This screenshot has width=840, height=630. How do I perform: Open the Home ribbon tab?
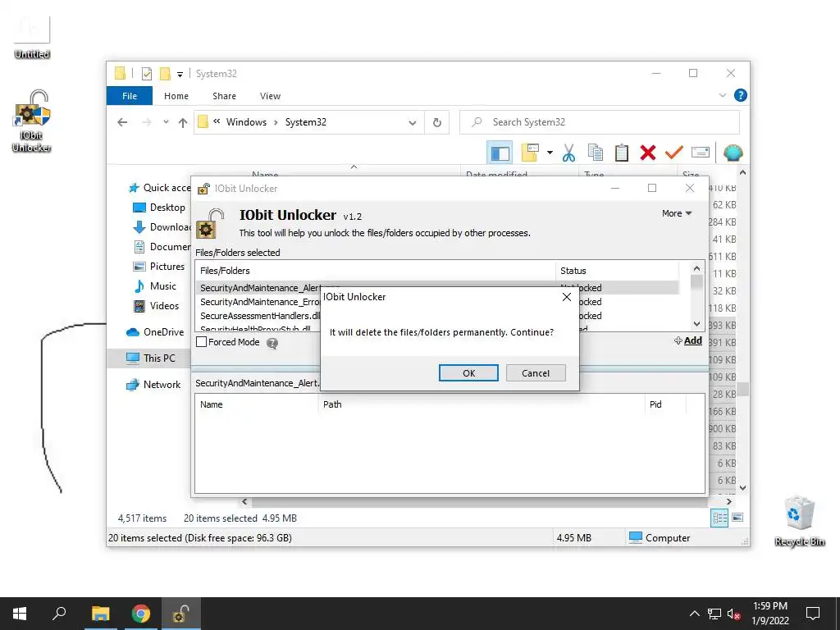(176, 96)
